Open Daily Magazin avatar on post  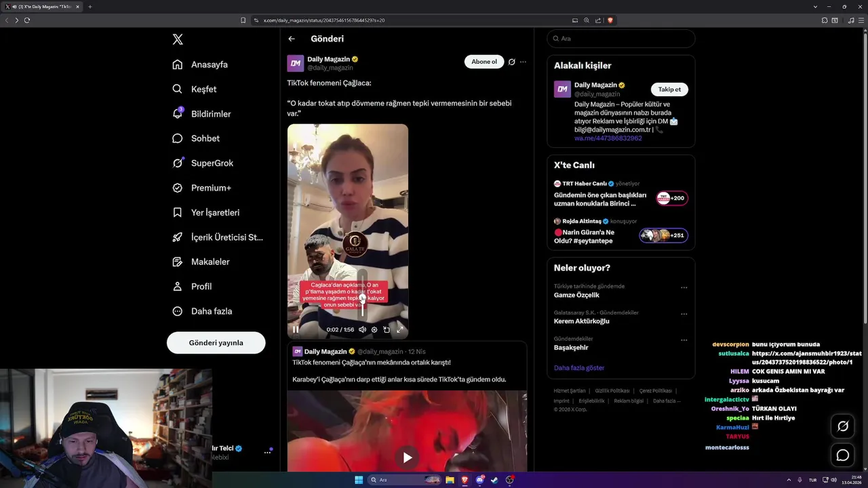tap(295, 64)
